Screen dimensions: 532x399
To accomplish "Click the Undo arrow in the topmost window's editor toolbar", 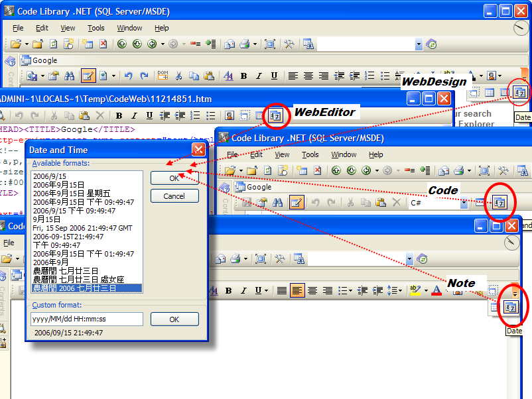I will pyautogui.click(x=128, y=76).
